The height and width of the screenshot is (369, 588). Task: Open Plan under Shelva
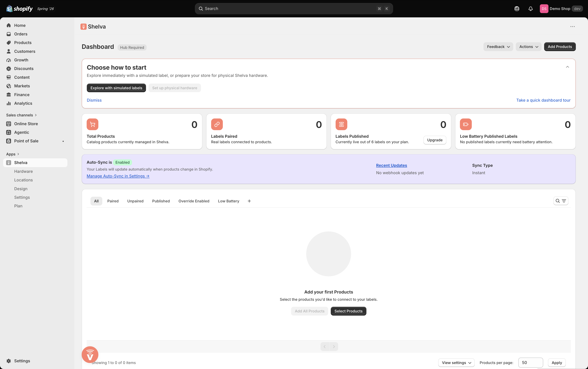(18, 206)
